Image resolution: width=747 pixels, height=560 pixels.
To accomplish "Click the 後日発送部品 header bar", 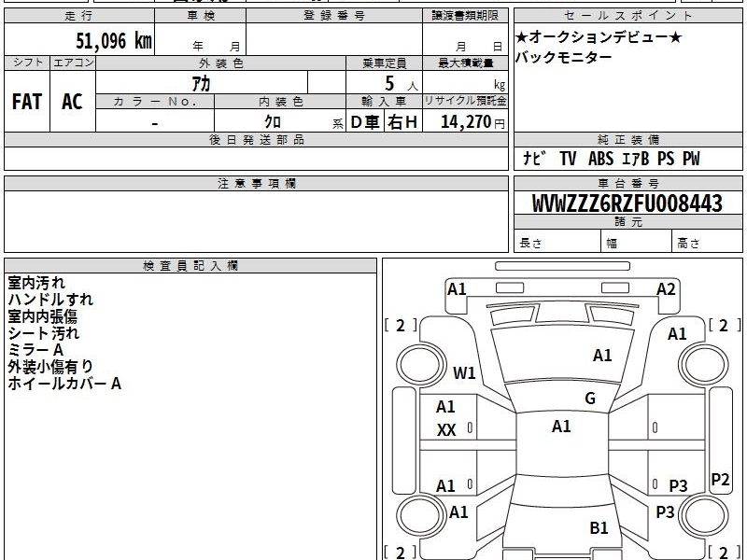I will coord(256,140).
